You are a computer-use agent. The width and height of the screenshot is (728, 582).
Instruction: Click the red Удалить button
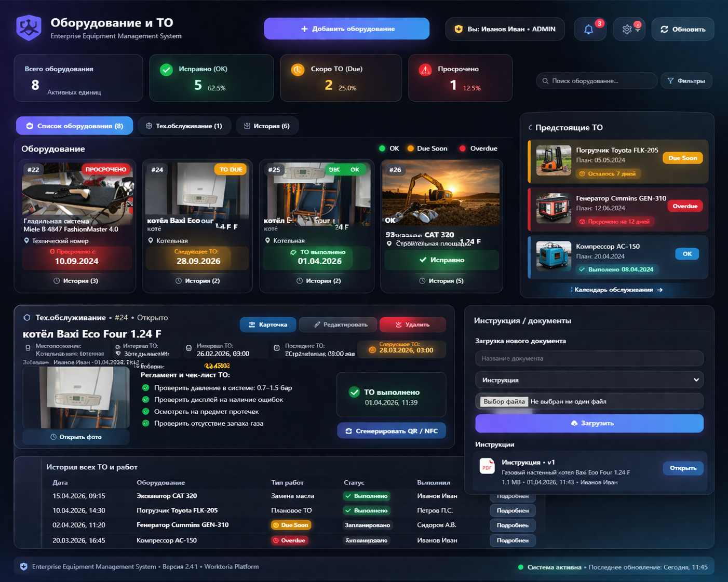413,324
